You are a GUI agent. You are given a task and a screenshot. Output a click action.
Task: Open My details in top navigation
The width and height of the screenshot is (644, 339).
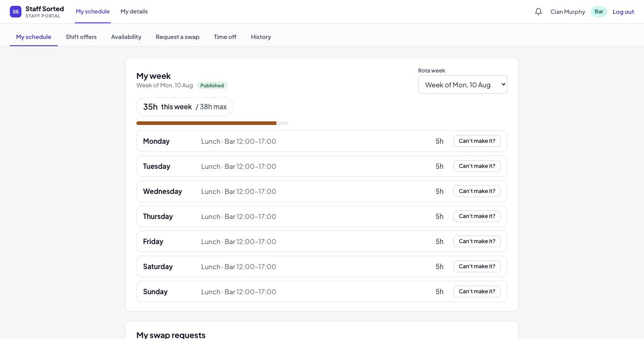tap(134, 11)
